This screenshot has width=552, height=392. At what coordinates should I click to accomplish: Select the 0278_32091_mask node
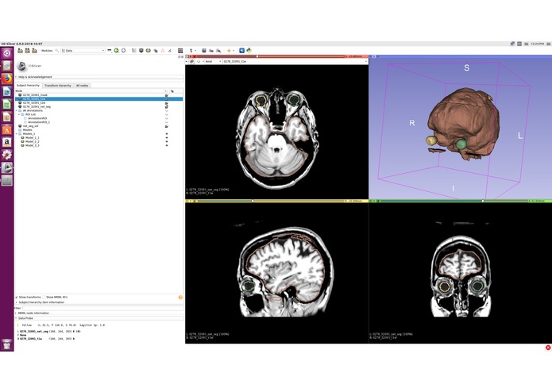[x=35, y=95]
